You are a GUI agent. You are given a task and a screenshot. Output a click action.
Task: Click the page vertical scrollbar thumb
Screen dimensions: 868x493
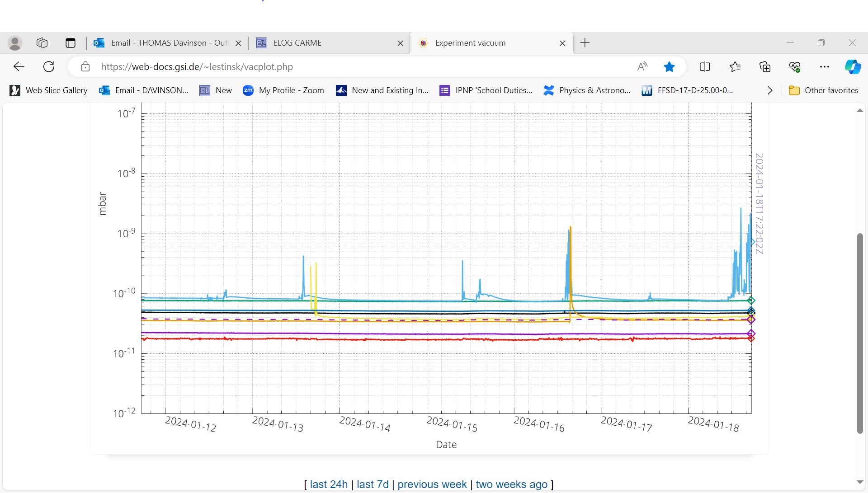click(859, 333)
